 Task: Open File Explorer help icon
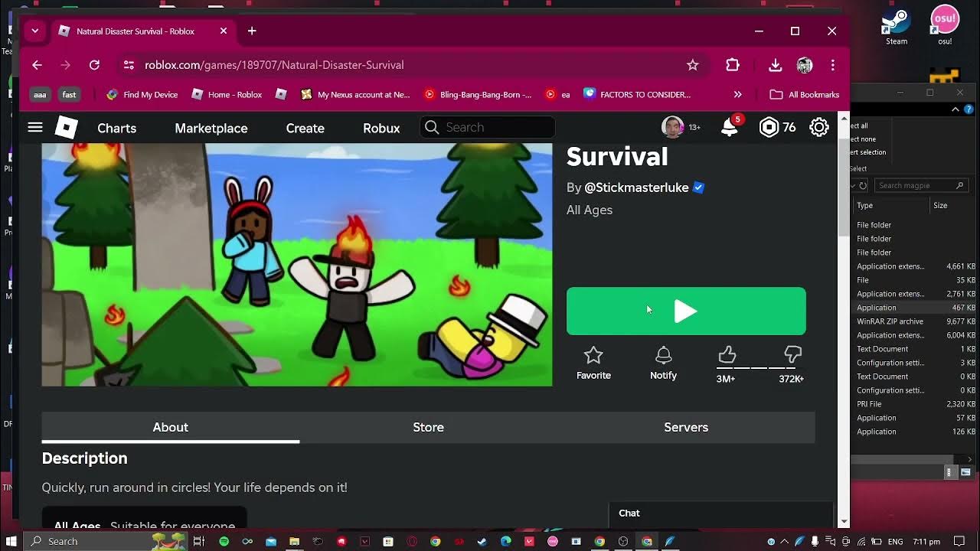click(967, 110)
